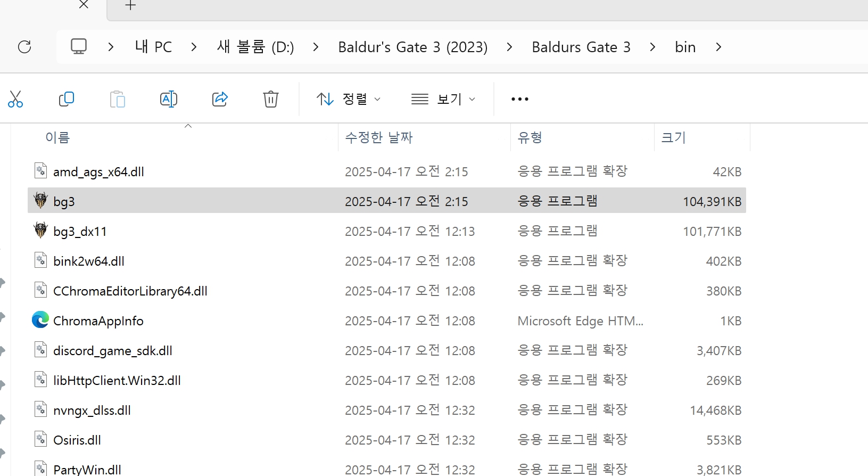Open the See more (three dots) menu
Image resolution: width=868 pixels, height=476 pixels.
[x=520, y=99]
